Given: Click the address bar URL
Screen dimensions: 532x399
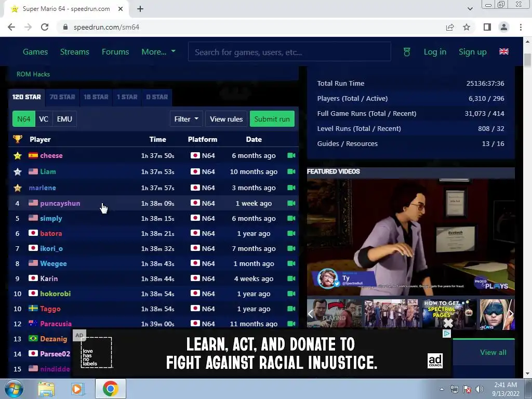Looking at the screenshot, I should coord(107,27).
